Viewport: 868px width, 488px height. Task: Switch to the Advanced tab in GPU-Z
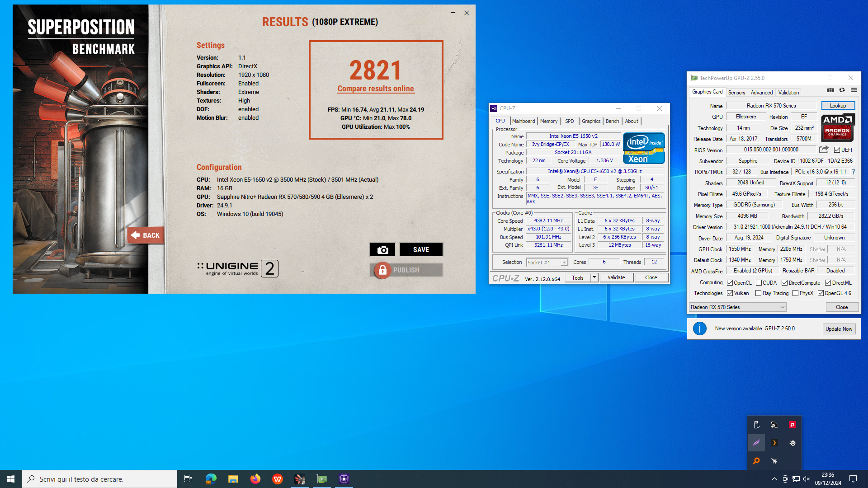coord(761,93)
